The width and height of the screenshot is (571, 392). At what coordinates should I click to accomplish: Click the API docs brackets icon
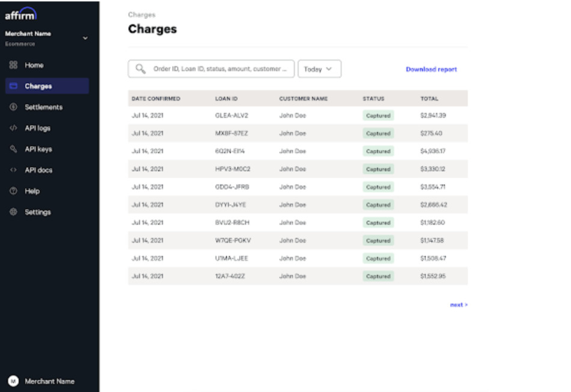[x=13, y=170]
